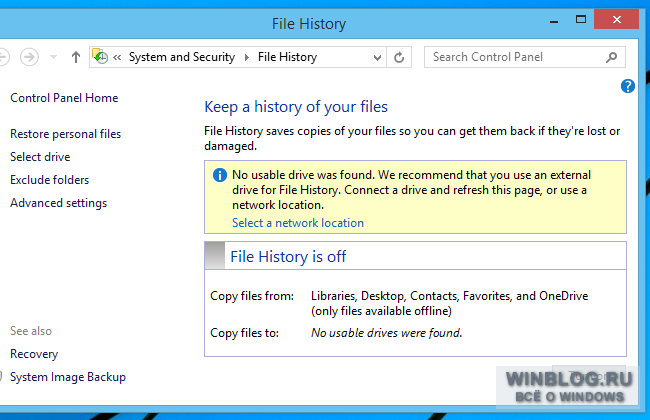
Task: Select System and Security in the breadcrumb
Action: [x=182, y=57]
